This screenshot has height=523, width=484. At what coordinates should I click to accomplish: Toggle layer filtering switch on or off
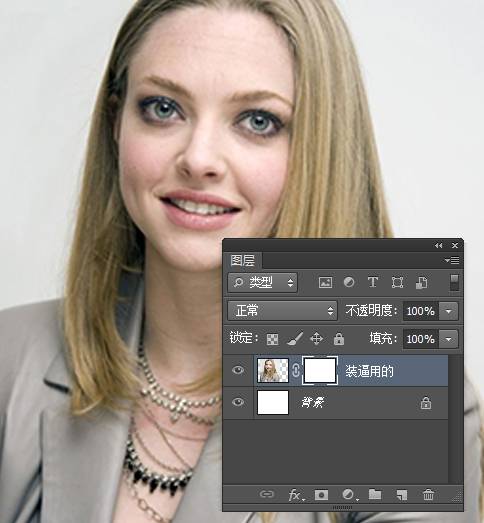click(454, 282)
